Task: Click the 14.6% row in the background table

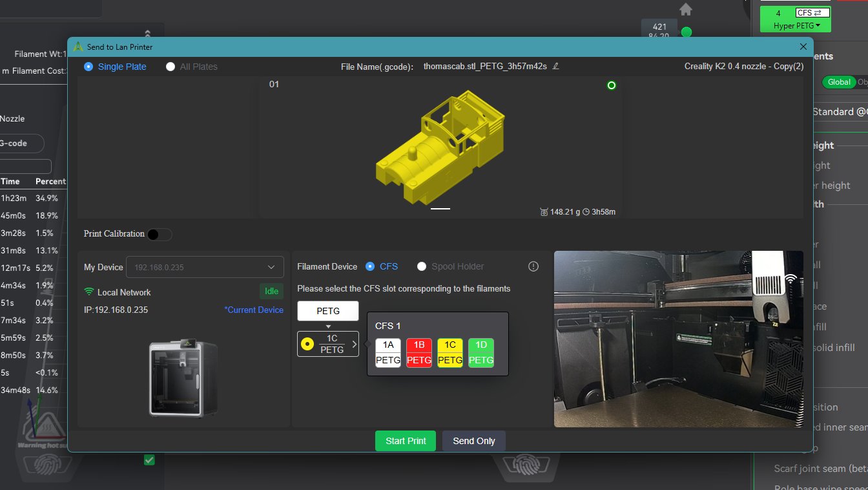Action: point(34,390)
